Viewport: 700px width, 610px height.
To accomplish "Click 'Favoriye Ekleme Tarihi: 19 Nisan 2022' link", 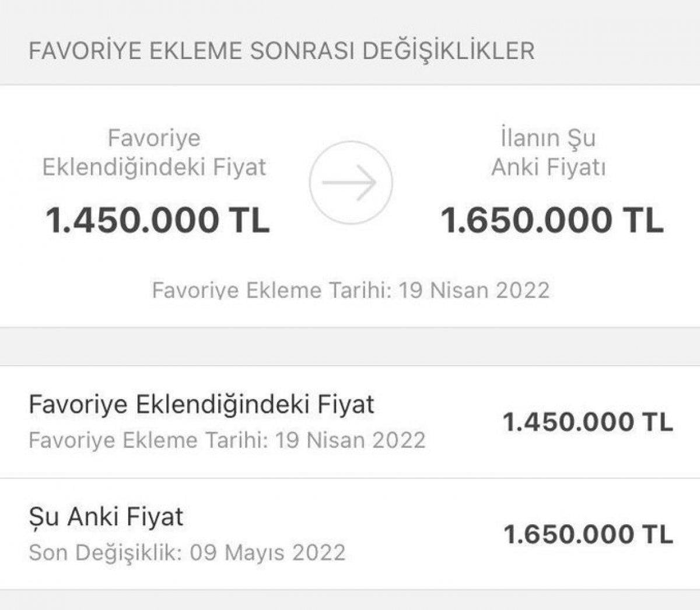I will pos(352,288).
